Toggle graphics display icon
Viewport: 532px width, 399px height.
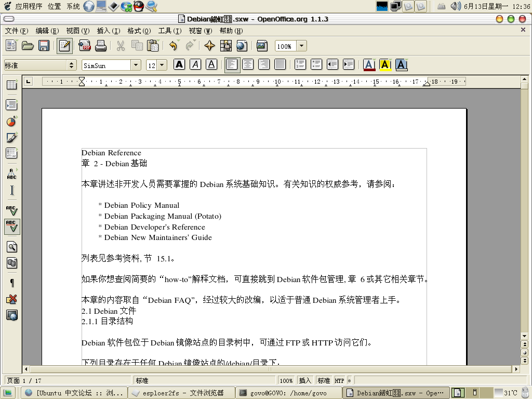click(x=12, y=299)
